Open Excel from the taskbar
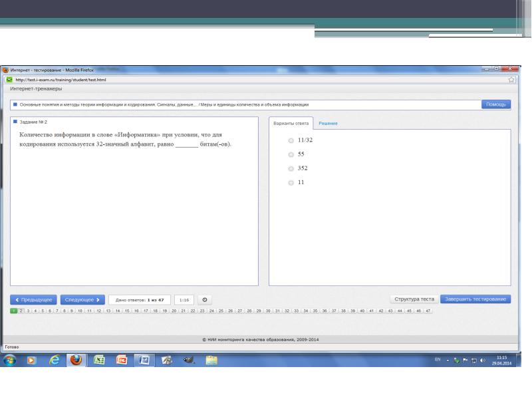This screenshot has width=532, height=399. click(100, 360)
